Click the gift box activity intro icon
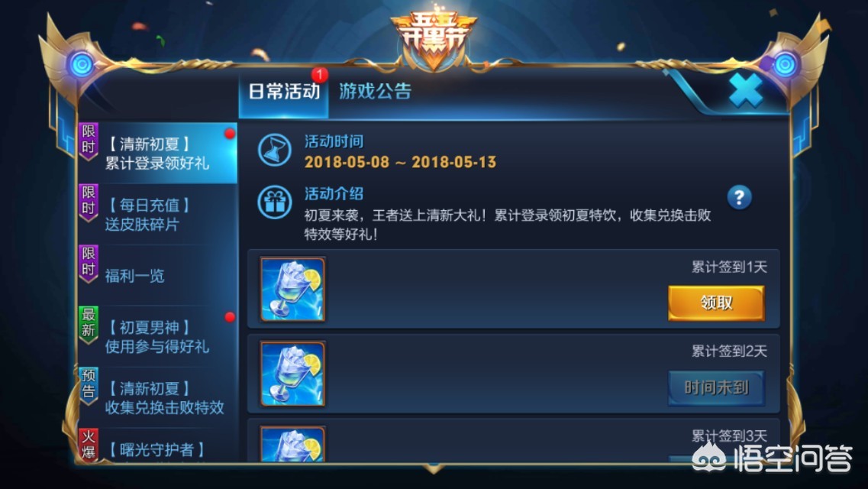Image resolution: width=868 pixels, height=489 pixels. point(274,202)
